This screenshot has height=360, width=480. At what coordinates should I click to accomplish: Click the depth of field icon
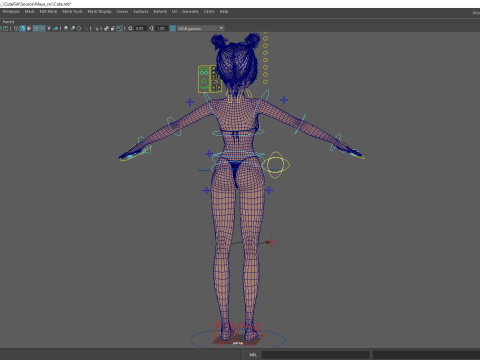pos(86,28)
